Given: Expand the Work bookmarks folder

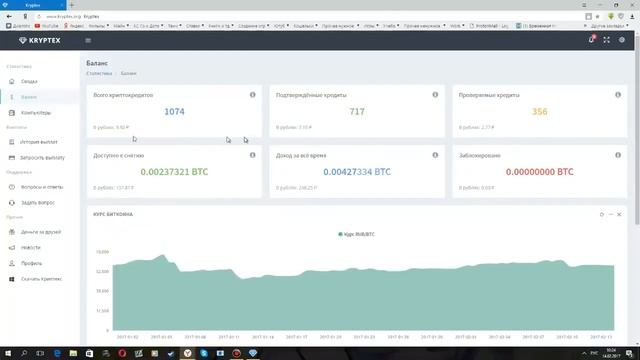Looking at the screenshot, I should [457, 26].
